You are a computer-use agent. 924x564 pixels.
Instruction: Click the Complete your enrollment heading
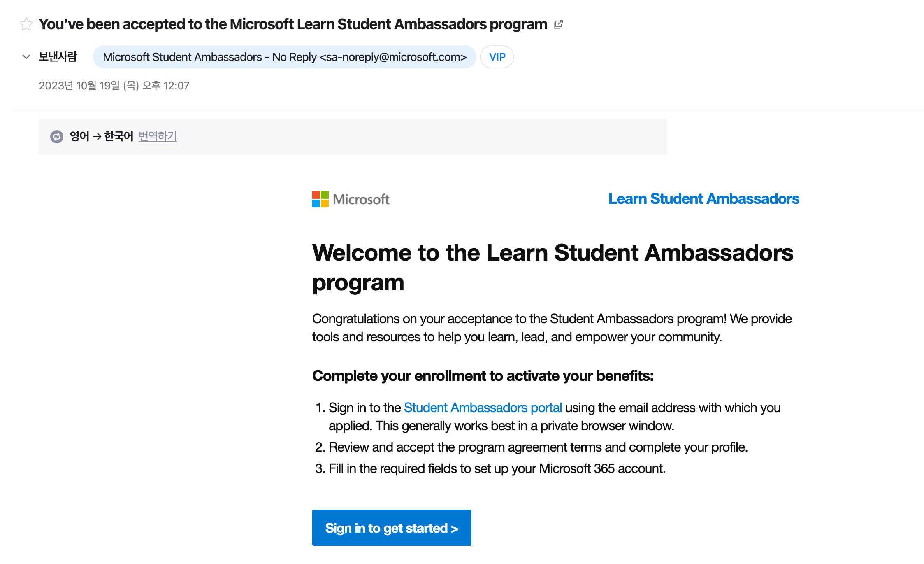coord(483,376)
